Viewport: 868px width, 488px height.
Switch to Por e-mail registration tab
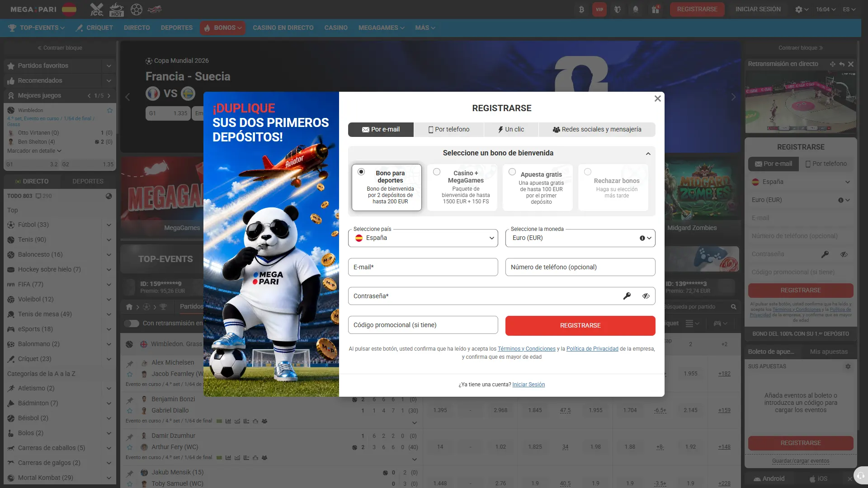click(x=381, y=130)
